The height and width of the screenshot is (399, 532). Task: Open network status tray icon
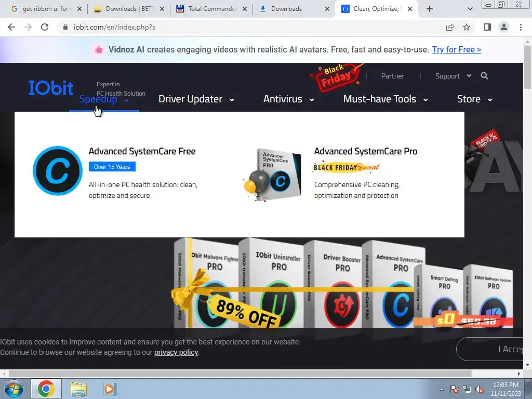pos(467,389)
